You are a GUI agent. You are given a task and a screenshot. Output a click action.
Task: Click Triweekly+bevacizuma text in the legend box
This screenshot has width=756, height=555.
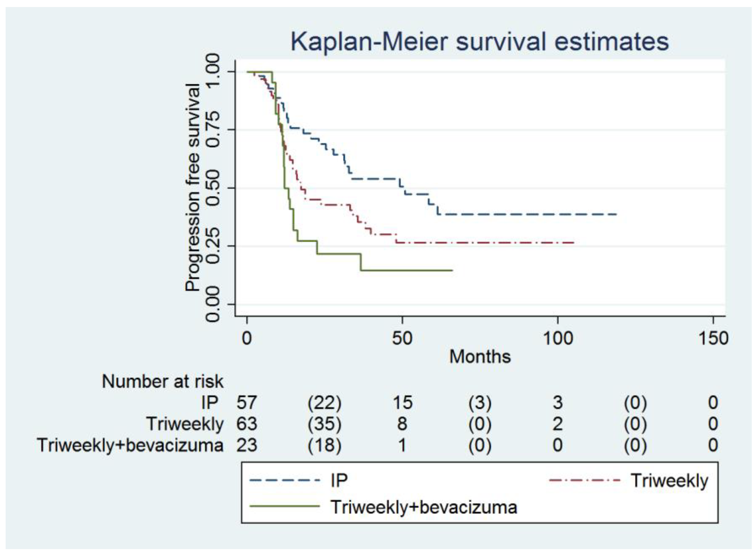424,507
